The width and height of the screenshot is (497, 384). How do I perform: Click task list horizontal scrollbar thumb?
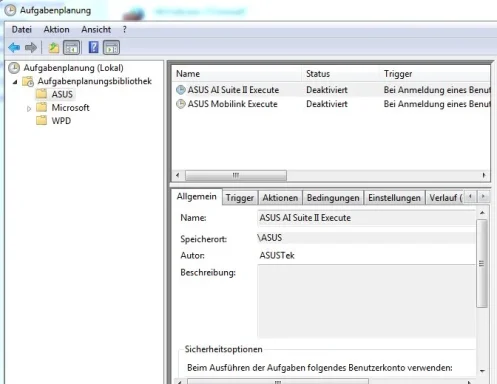(x=236, y=175)
